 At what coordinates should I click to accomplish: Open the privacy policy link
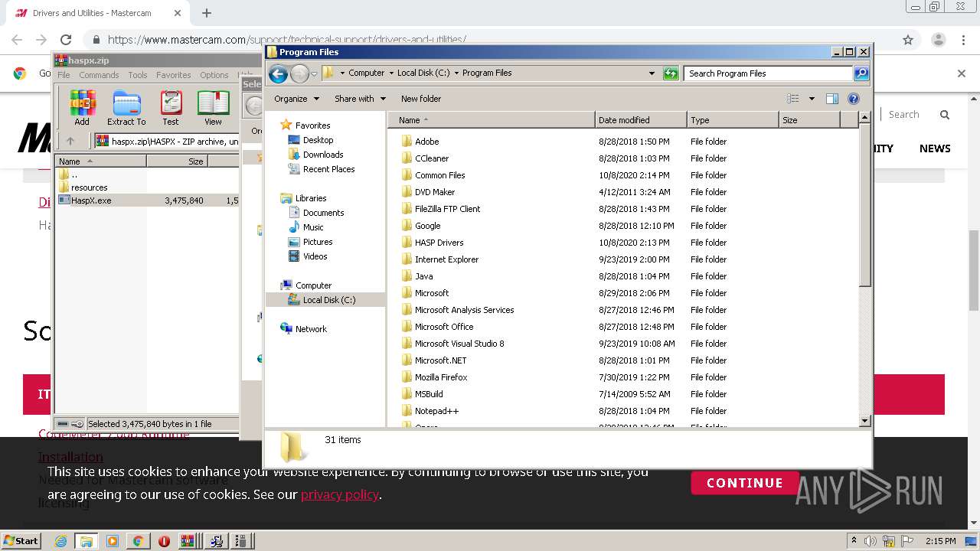point(340,494)
